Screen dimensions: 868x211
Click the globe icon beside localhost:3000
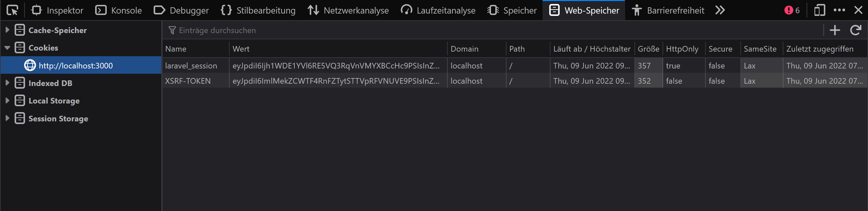(x=30, y=65)
